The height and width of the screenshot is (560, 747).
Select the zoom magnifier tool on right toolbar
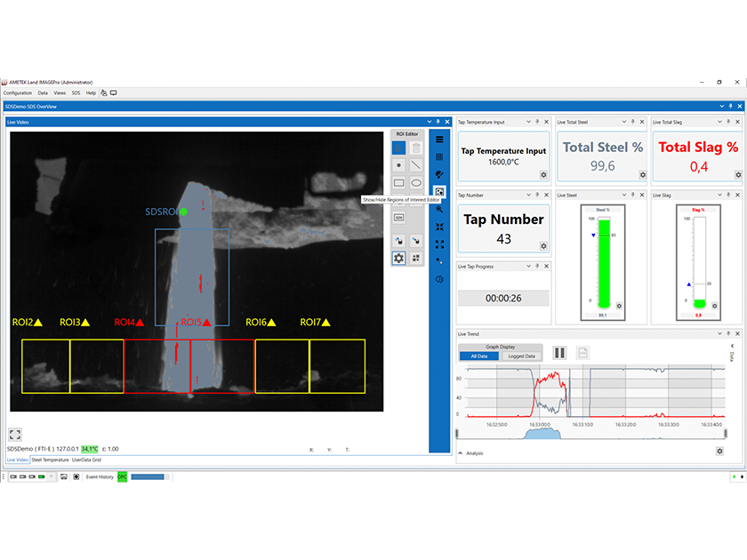[x=440, y=207]
